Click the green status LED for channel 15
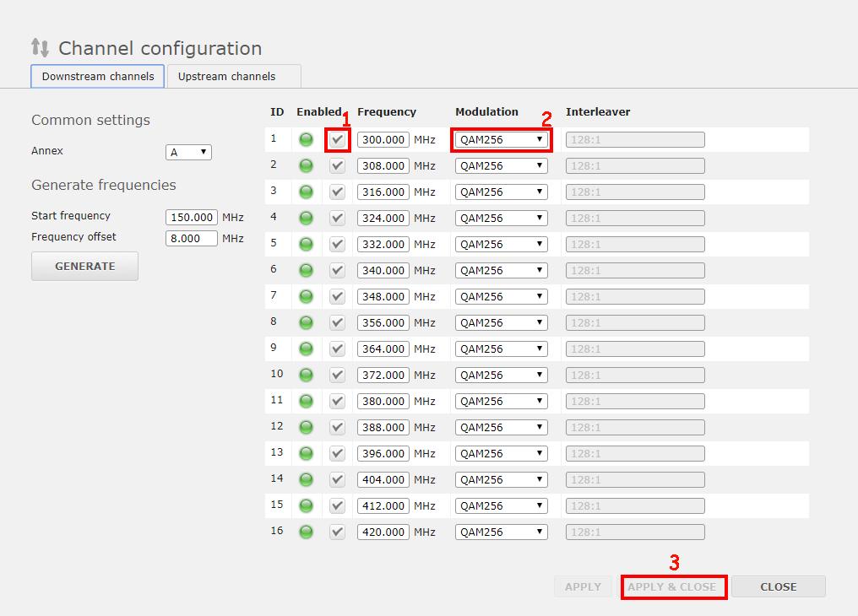 coord(306,506)
